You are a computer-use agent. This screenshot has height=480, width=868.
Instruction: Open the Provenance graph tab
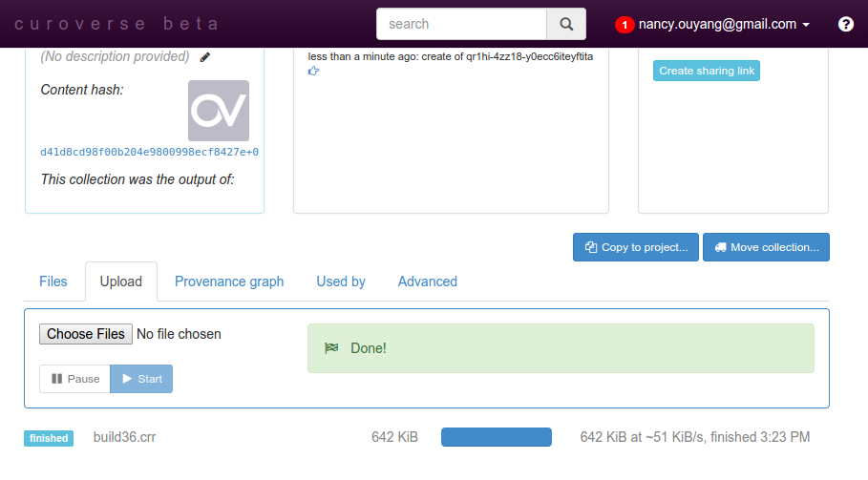(229, 282)
